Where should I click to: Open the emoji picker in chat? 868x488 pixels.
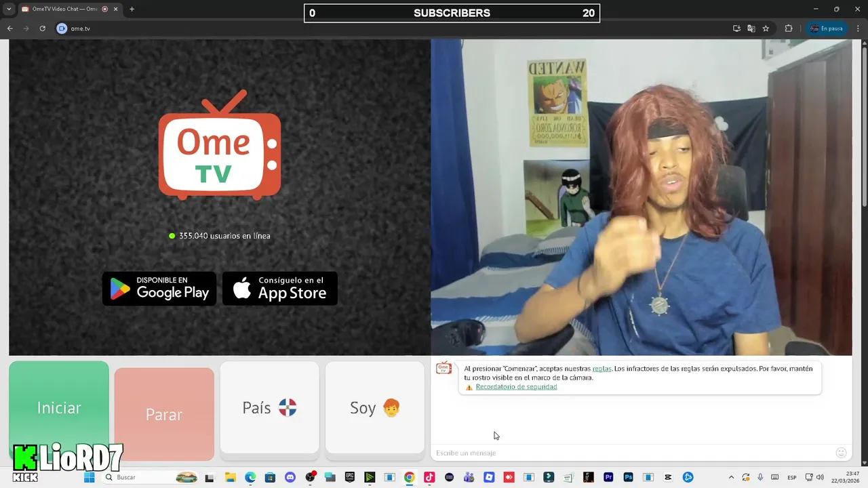(x=841, y=453)
